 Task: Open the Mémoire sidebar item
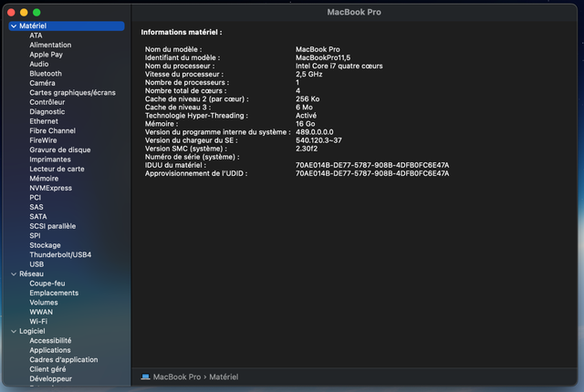pyautogui.click(x=44, y=179)
